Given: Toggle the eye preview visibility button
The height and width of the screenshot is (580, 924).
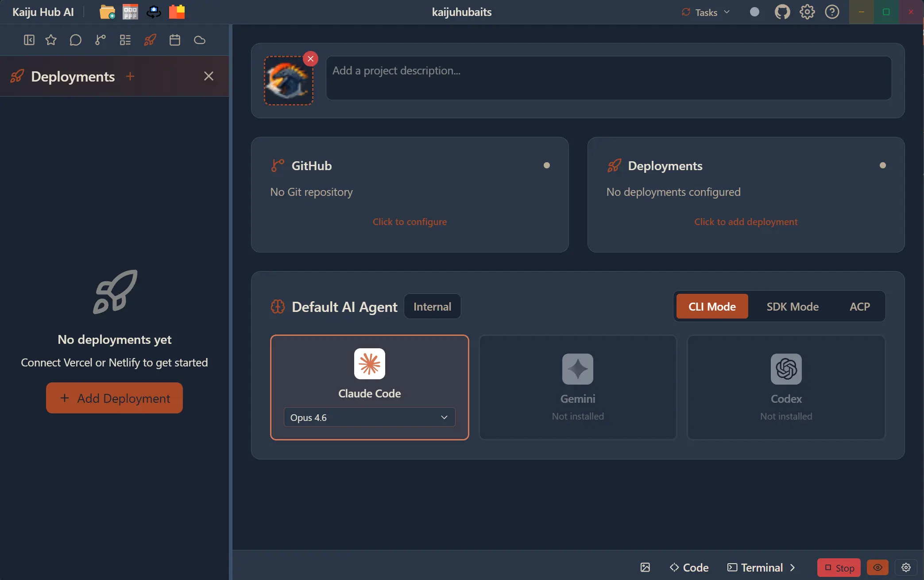Looking at the screenshot, I should (x=878, y=568).
